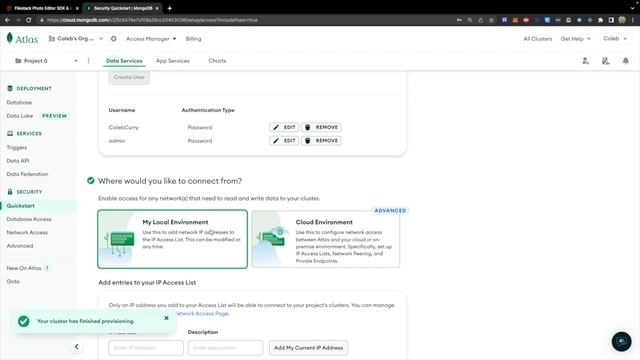This screenshot has width=640, height=360.
Task: Open Triggers in sidebar
Action: tap(17, 147)
